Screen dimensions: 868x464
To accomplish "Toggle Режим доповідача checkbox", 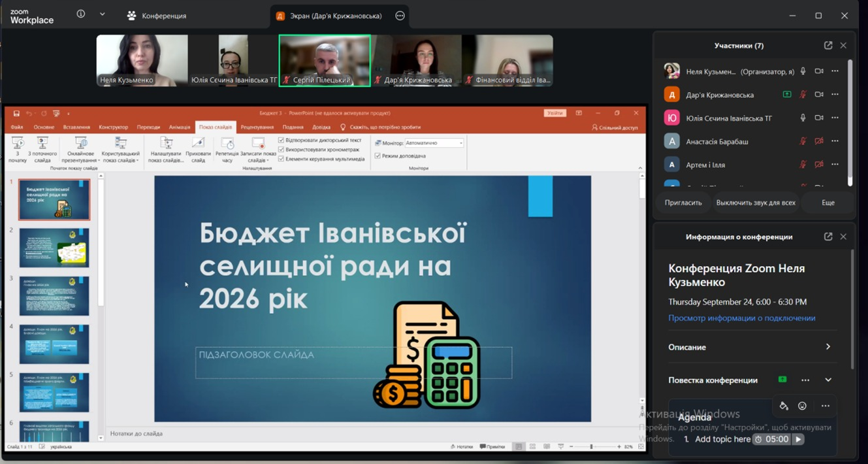I will click(x=378, y=156).
